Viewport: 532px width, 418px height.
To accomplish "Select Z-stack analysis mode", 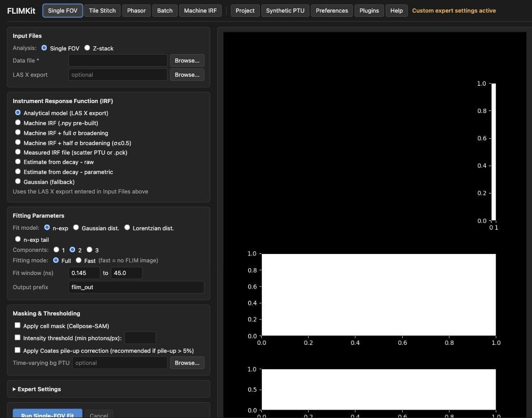I will point(87,48).
